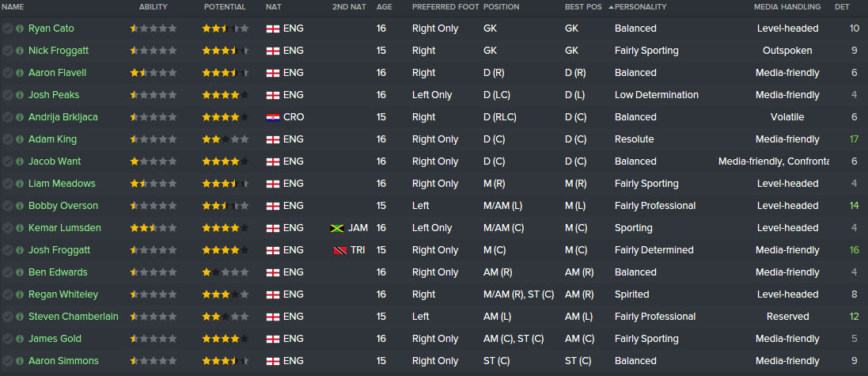
Task: Sort list by Potential column header
Action: pyautogui.click(x=225, y=6)
